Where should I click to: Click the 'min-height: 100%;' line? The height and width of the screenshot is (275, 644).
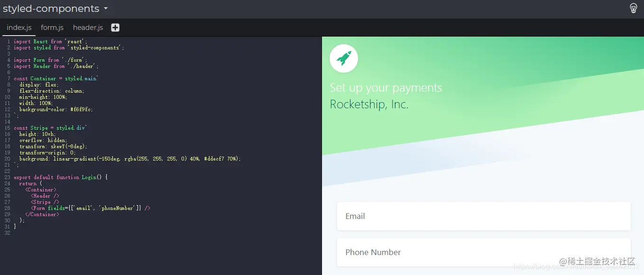(x=43, y=97)
